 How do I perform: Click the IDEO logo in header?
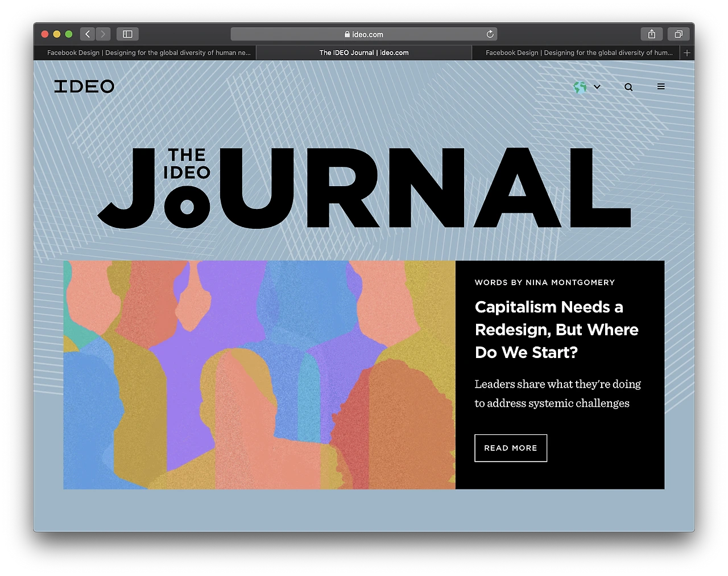pos(84,87)
